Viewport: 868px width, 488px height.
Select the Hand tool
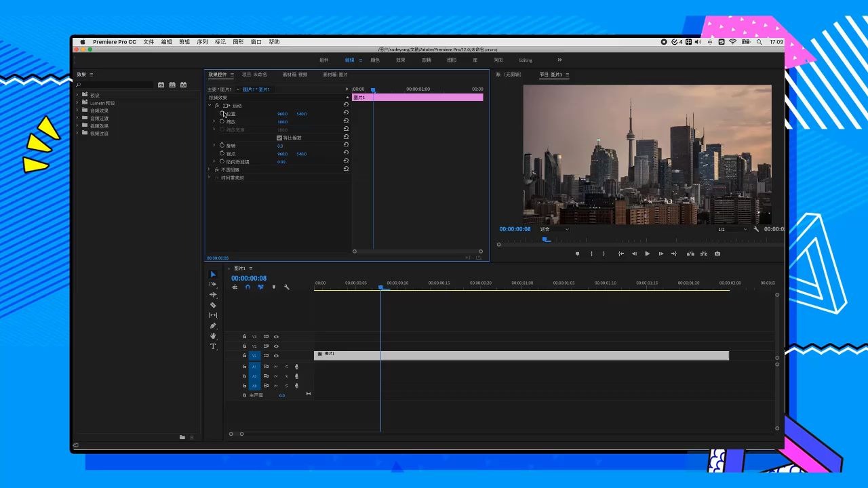pos(213,336)
